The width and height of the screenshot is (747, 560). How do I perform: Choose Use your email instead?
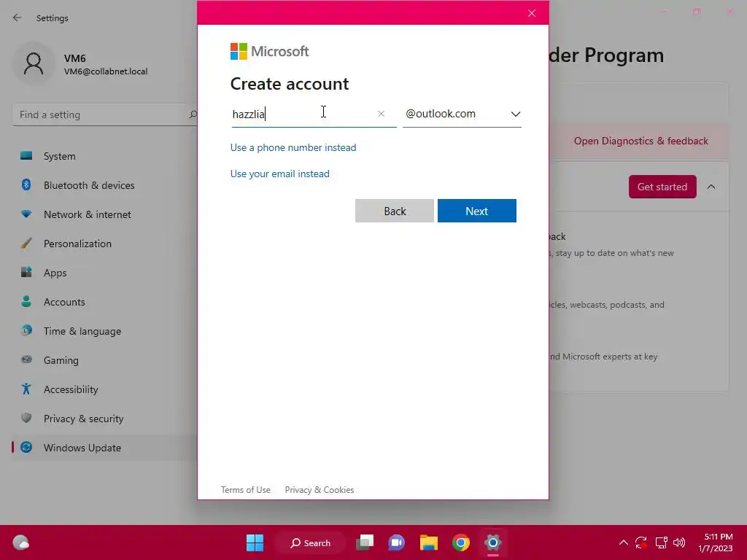click(x=279, y=174)
